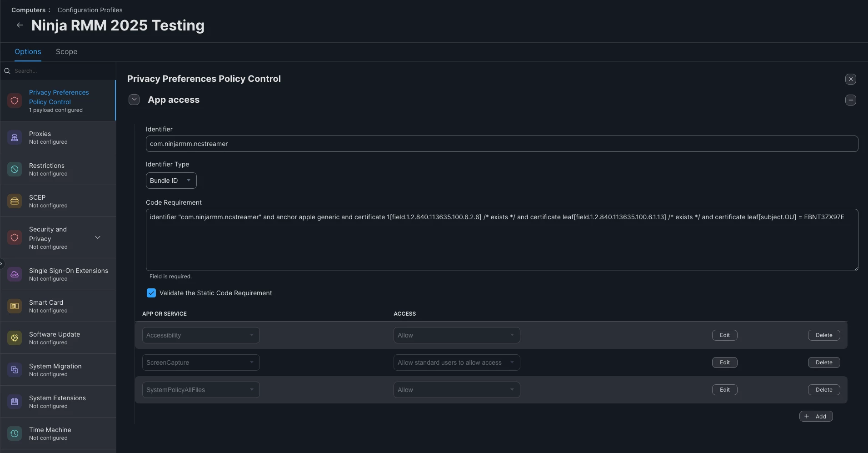Image resolution: width=868 pixels, height=453 pixels.
Task: Click the Software Update gear icon
Action: 15,338
